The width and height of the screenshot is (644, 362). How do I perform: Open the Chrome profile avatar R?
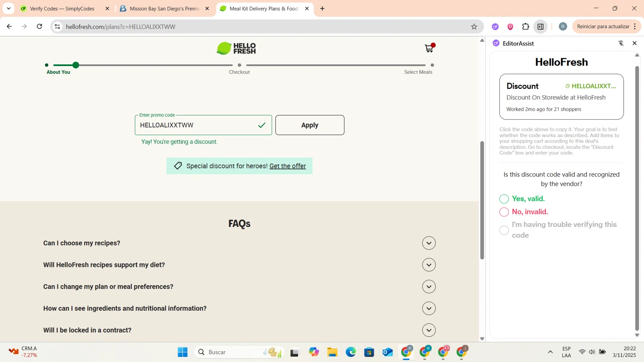tap(563, 27)
